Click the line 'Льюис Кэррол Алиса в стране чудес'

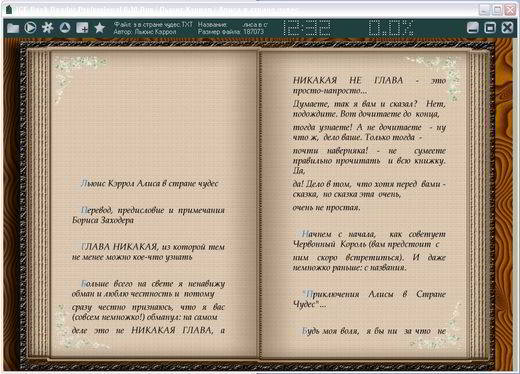149,184
